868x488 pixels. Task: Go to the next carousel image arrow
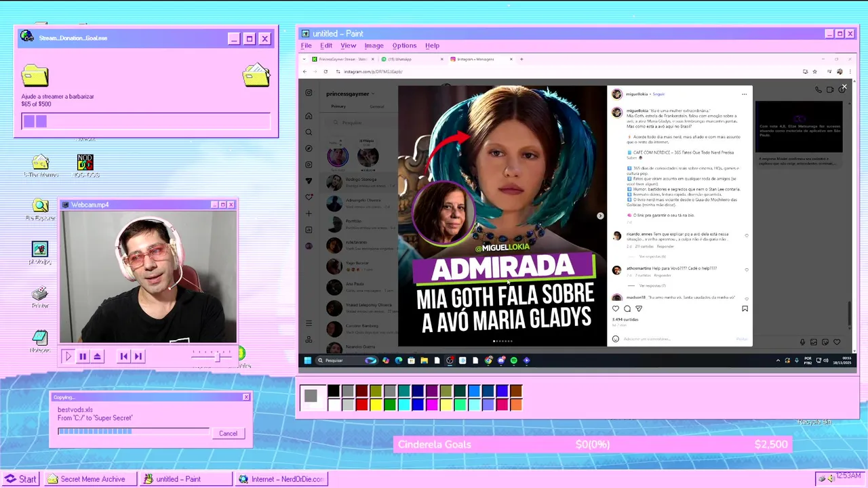(600, 216)
